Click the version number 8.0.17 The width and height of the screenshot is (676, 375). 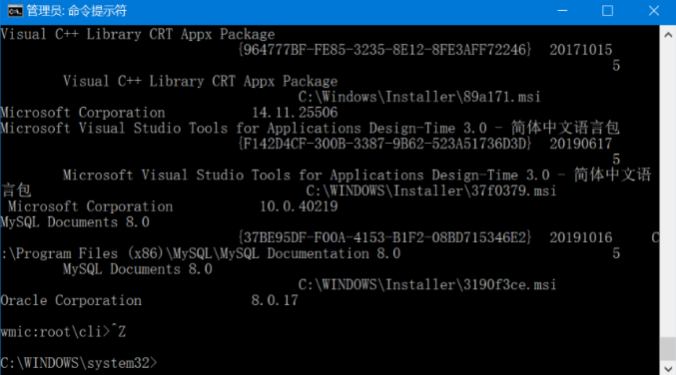coord(275,300)
